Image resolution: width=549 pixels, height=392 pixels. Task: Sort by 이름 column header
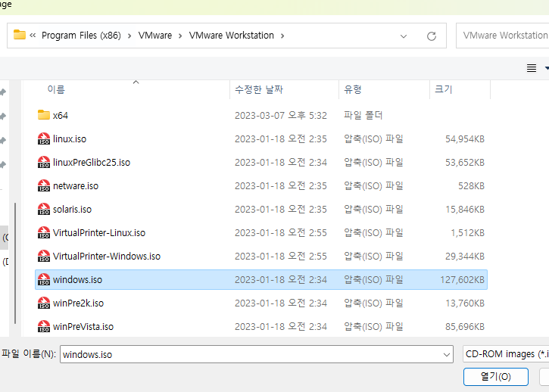tap(56, 89)
